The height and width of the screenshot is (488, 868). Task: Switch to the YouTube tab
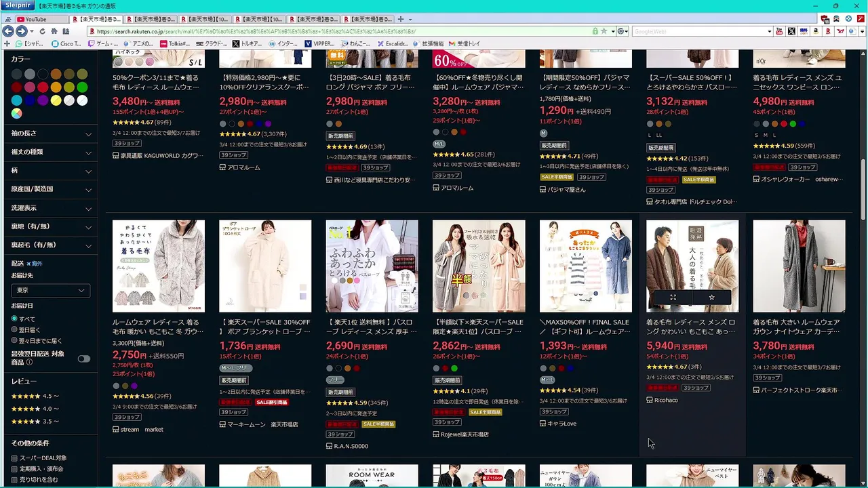click(x=42, y=19)
